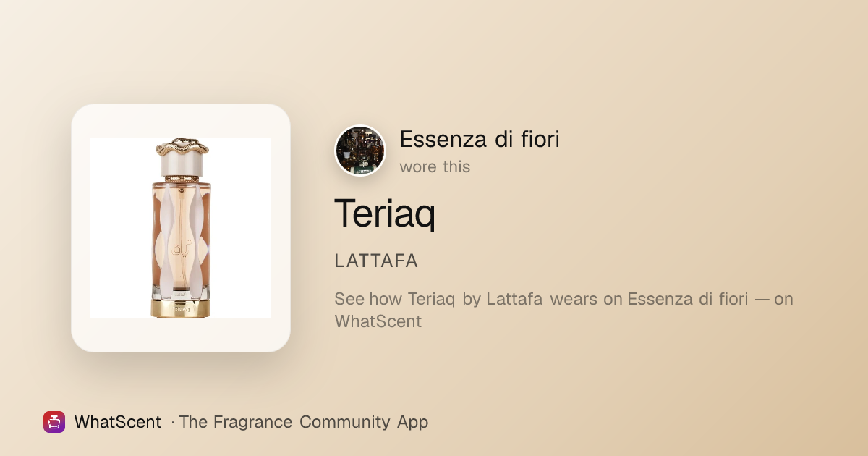This screenshot has height=456, width=868.
Task: Open the Teriaq perfume bottle image
Action: [x=181, y=228]
